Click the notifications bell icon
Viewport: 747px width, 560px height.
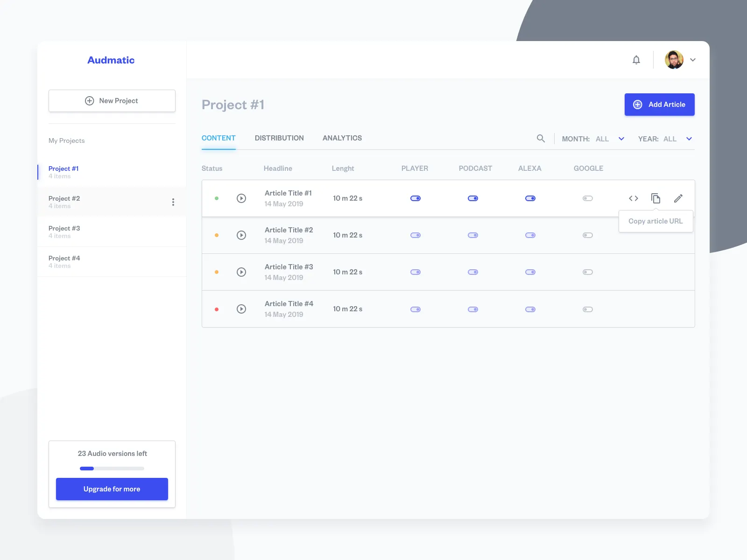coord(636,60)
